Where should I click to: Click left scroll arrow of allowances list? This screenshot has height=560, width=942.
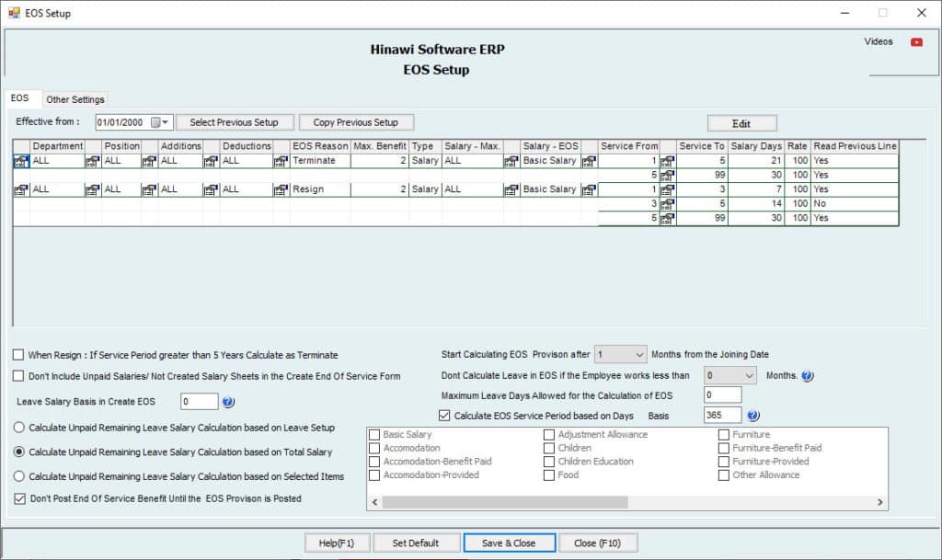(375, 502)
